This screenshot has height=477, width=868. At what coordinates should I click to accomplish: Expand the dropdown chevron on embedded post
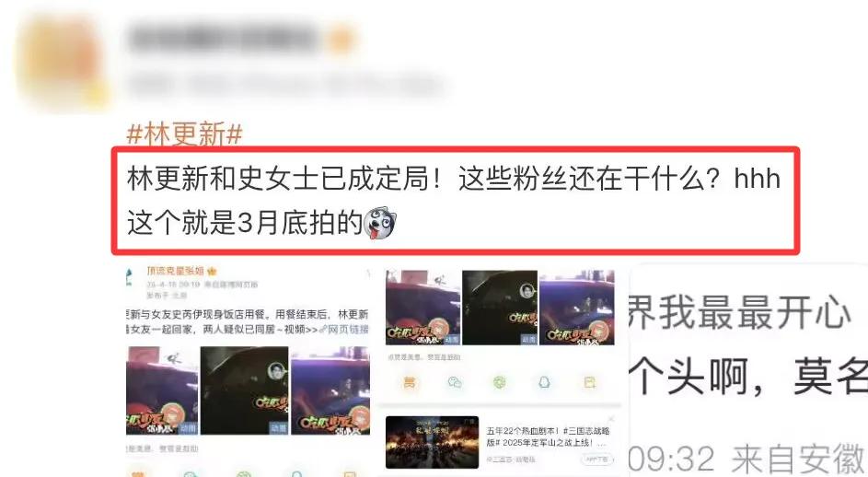[x=367, y=273]
